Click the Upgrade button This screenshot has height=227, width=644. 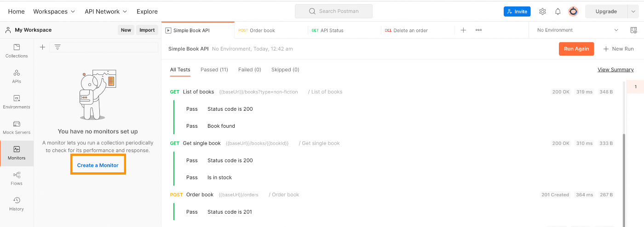[606, 11]
